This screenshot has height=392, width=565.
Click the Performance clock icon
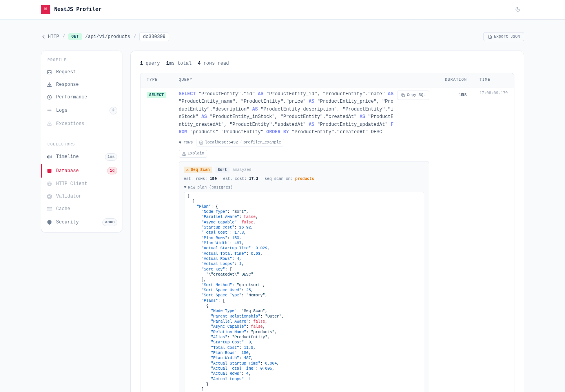point(49,97)
